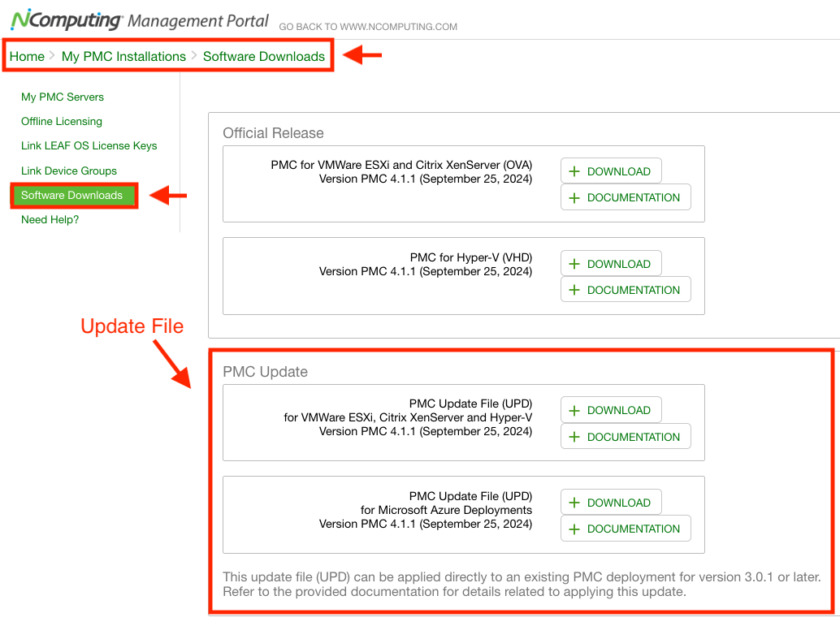
Task: Follow Go Back to www.ncomputing.com link
Action: (x=368, y=27)
